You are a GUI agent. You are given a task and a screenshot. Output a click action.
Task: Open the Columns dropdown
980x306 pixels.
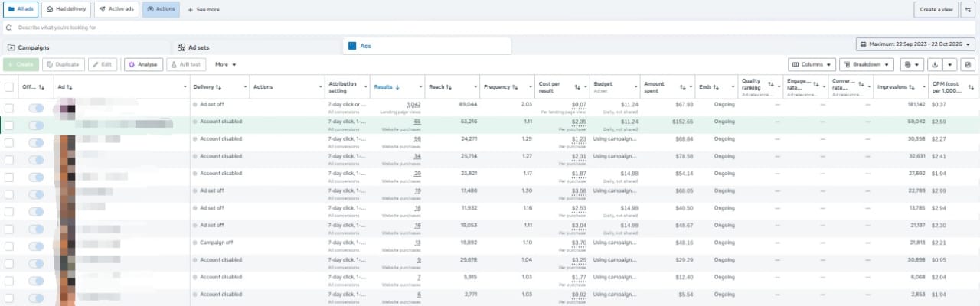coord(812,65)
